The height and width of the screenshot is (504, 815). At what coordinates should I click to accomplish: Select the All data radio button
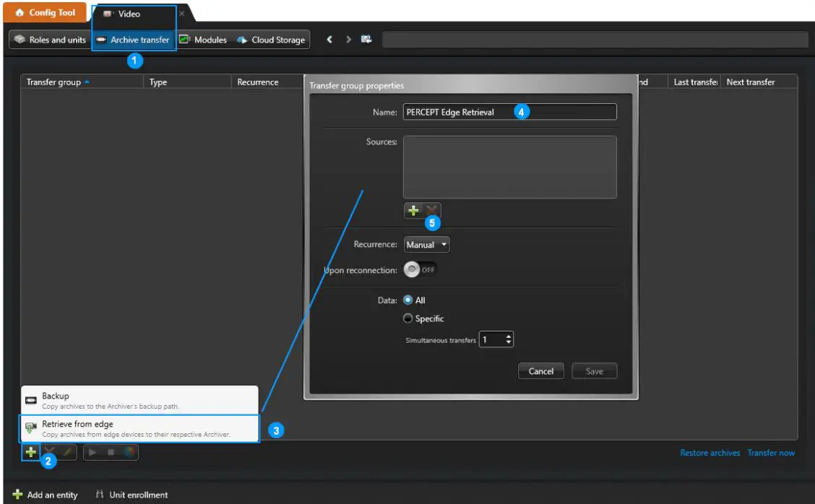click(408, 300)
